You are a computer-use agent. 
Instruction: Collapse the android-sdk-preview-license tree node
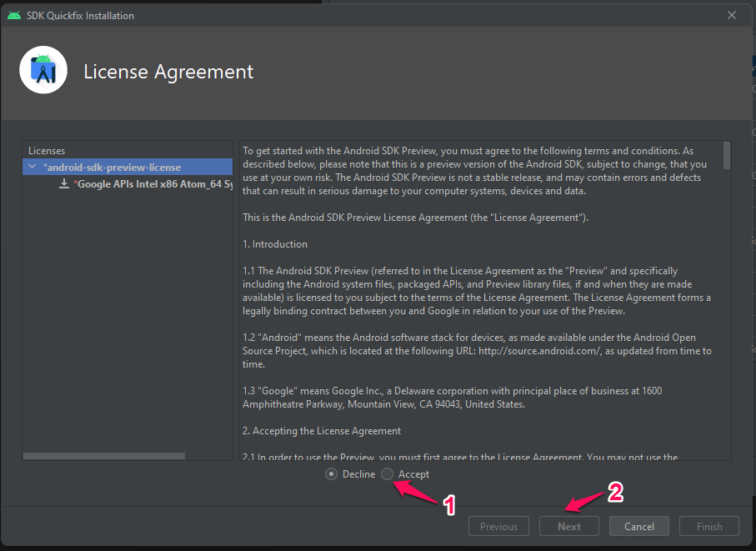point(33,167)
